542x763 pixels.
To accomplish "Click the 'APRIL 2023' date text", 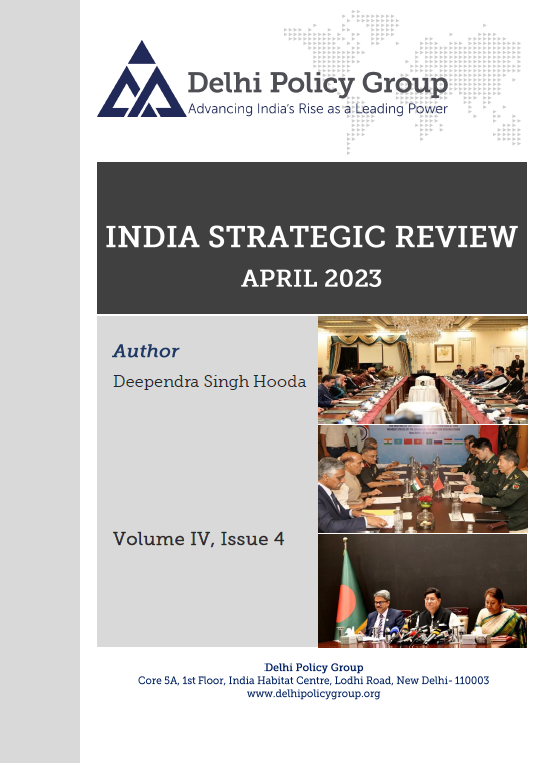I will tap(311, 279).
